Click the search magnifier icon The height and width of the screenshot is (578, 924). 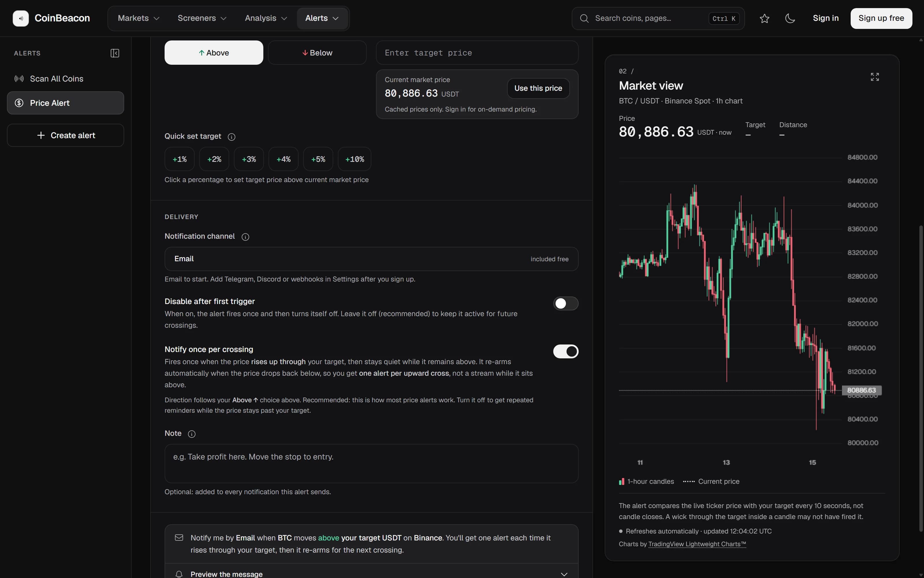584,18
